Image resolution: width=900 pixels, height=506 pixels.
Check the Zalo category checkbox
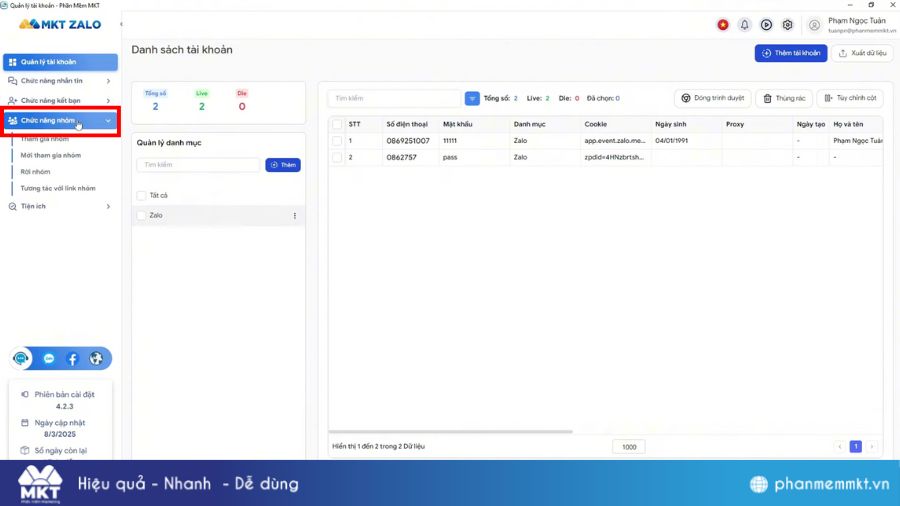(141, 216)
